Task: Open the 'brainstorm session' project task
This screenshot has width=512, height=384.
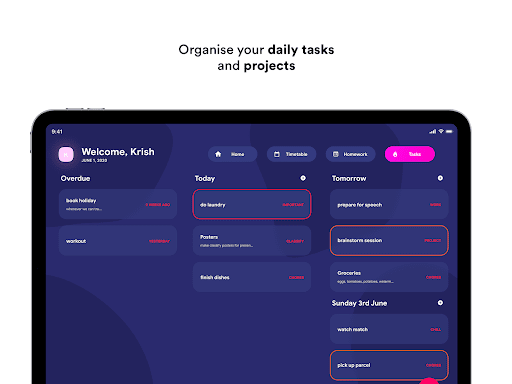Action: pyautogui.click(x=389, y=241)
